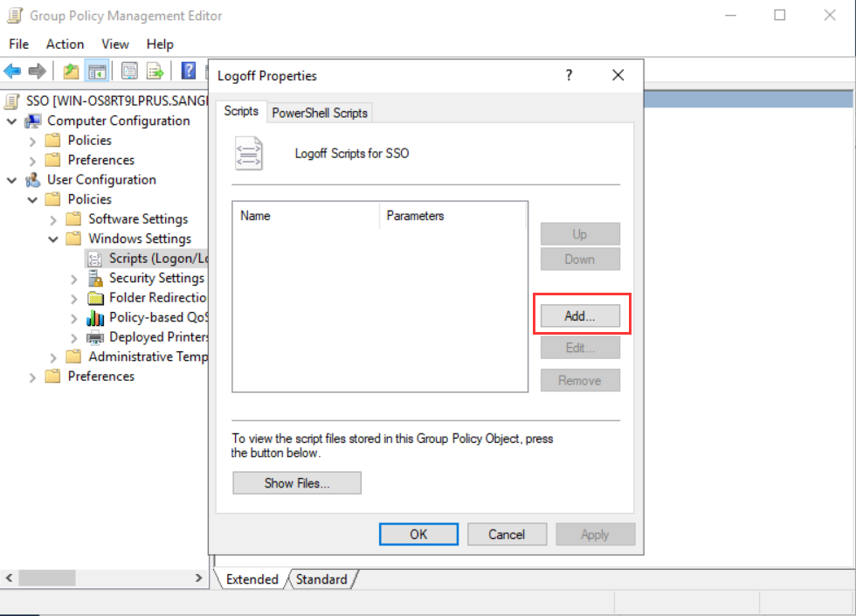The width and height of the screenshot is (856, 616).
Task: Expand Preferences under Computer Configuration
Action: (x=32, y=161)
